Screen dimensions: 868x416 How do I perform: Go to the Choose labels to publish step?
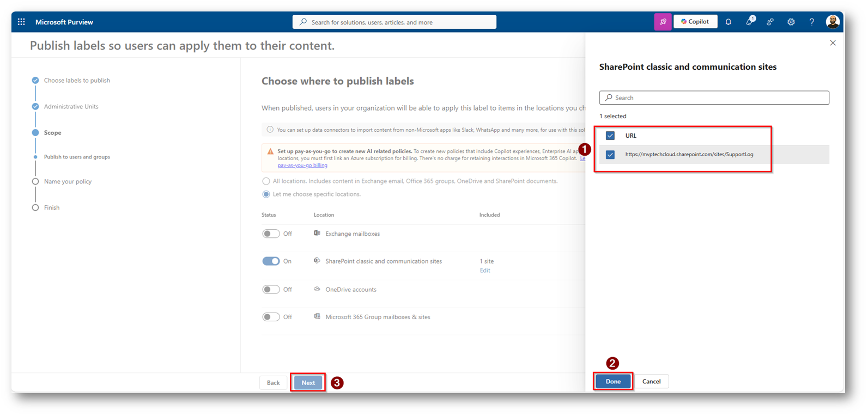[x=77, y=81]
